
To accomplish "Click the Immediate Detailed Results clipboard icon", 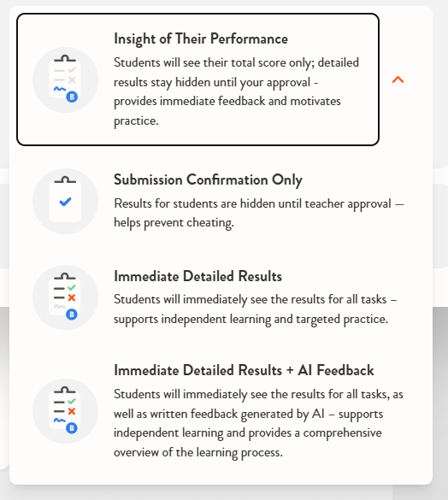I will (x=66, y=297).
